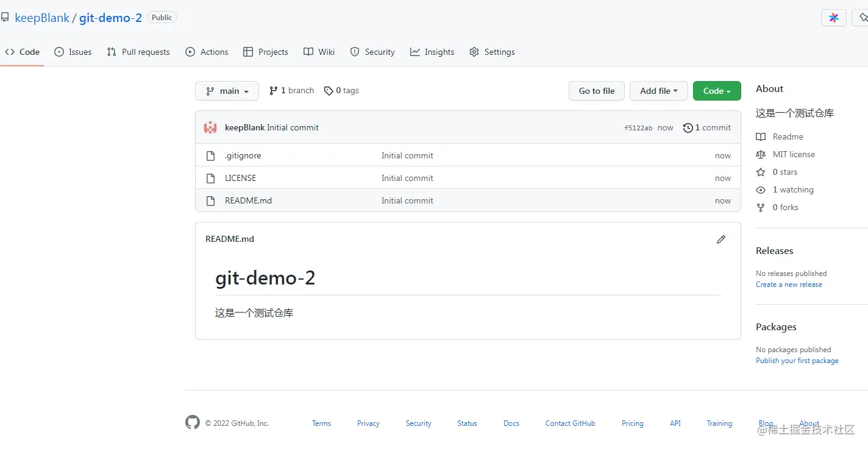Click Initial commit message in LICENSE row
This screenshot has width=868, height=449.
click(407, 179)
